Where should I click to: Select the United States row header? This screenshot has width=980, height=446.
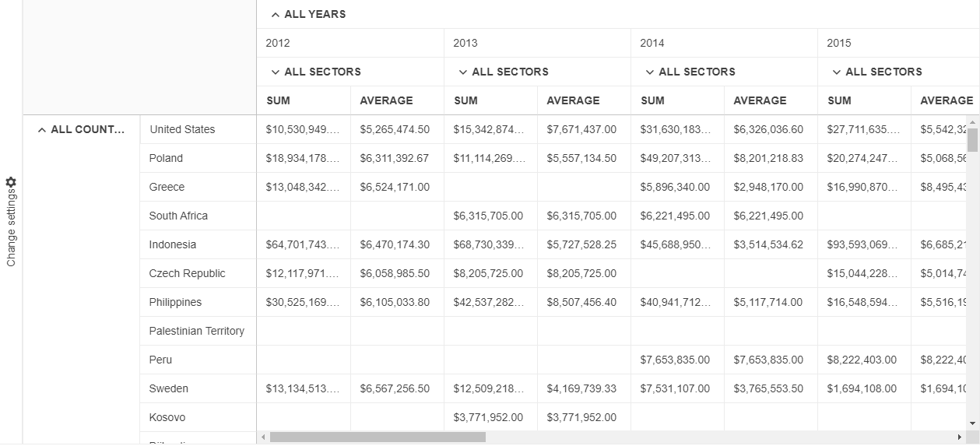[x=182, y=130]
